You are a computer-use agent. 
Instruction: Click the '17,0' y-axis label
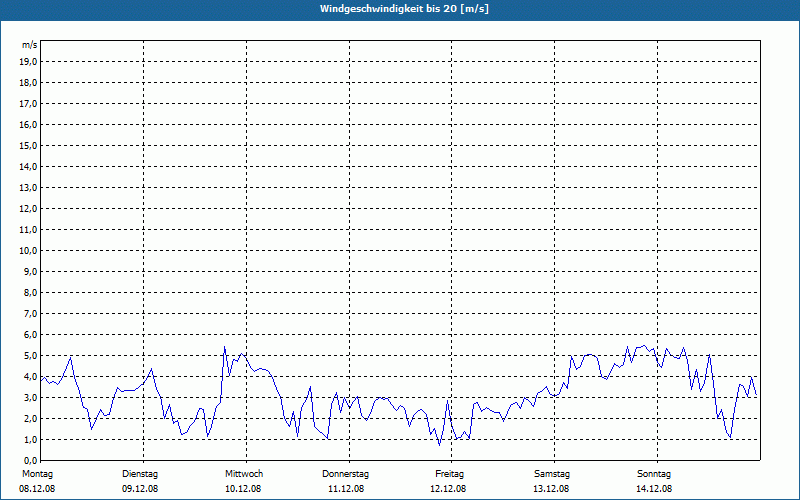(28, 104)
